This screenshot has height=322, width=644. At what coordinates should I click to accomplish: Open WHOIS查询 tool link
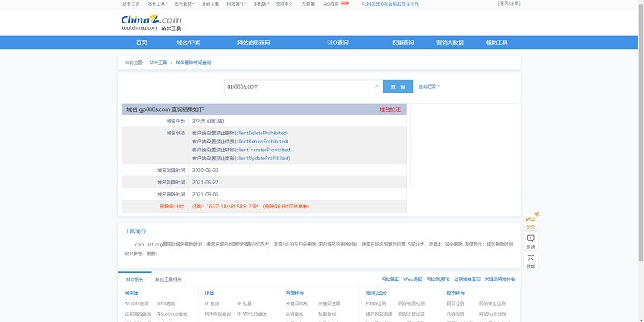click(136, 303)
